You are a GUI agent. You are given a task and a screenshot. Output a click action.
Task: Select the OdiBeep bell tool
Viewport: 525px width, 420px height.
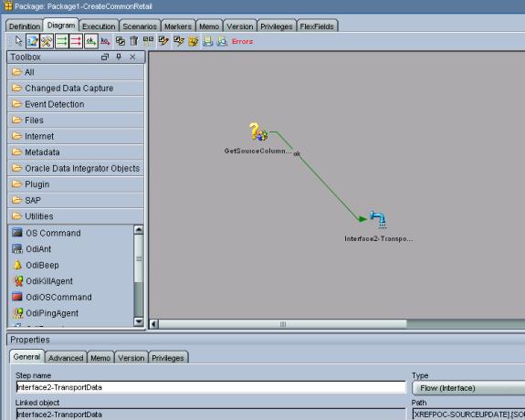36,265
